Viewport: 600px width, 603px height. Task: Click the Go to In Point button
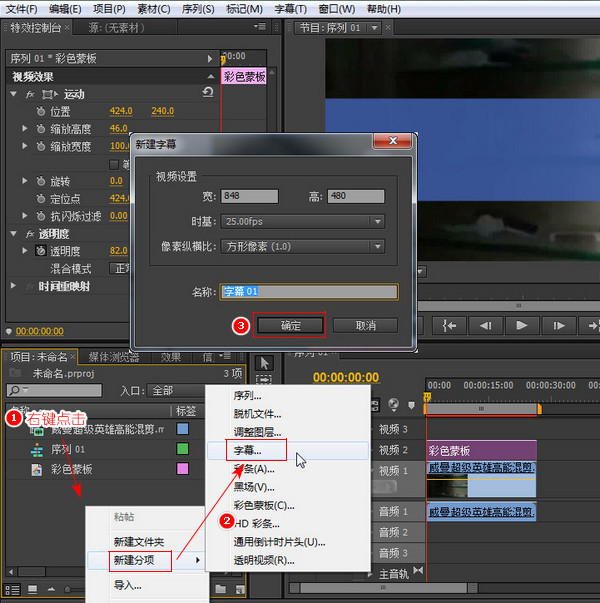(x=449, y=326)
